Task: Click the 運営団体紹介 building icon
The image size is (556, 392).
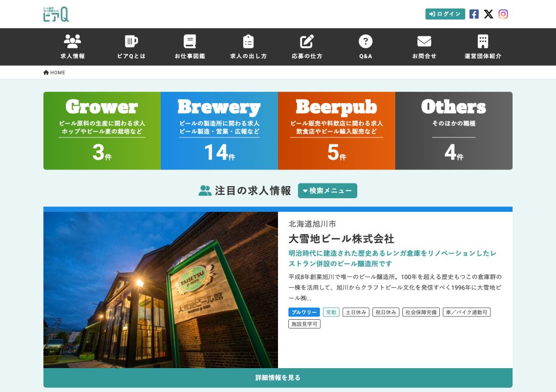Action: point(483,41)
